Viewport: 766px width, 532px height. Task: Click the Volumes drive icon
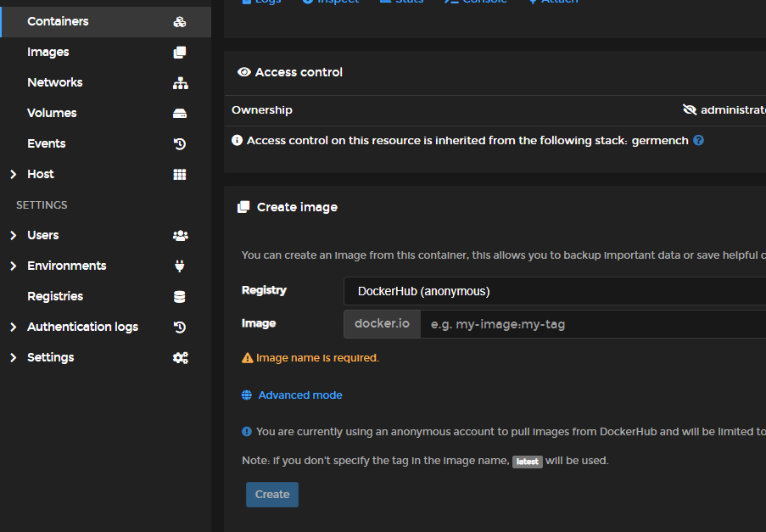click(x=180, y=114)
